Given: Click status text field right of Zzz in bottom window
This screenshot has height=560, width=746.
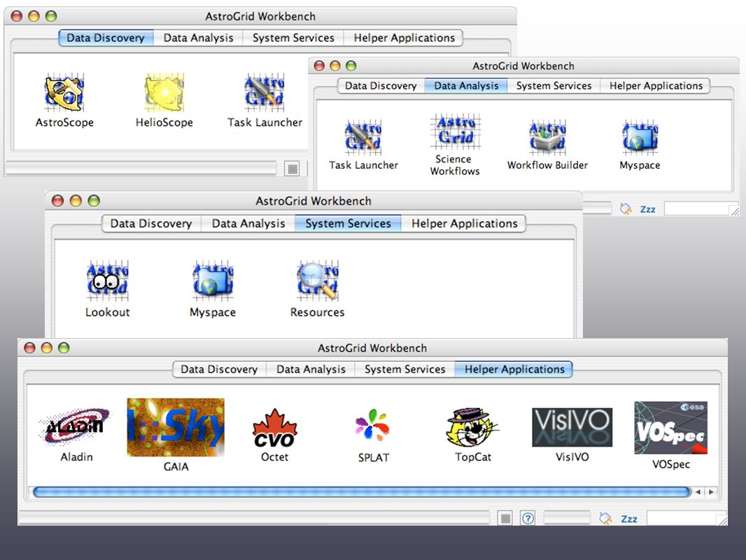Looking at the screenshot, I should click(x=686, y=518).
